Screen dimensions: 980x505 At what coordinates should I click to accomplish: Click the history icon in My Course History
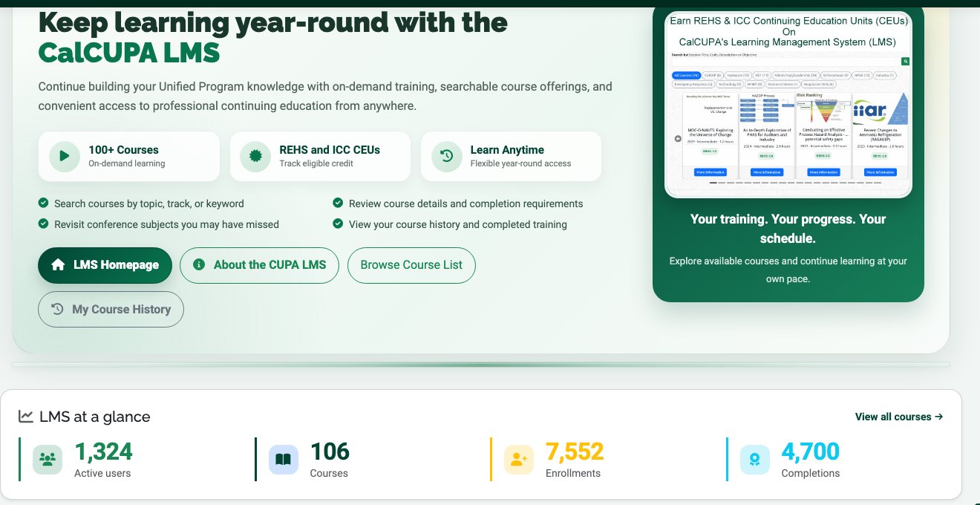pos(57,309)
